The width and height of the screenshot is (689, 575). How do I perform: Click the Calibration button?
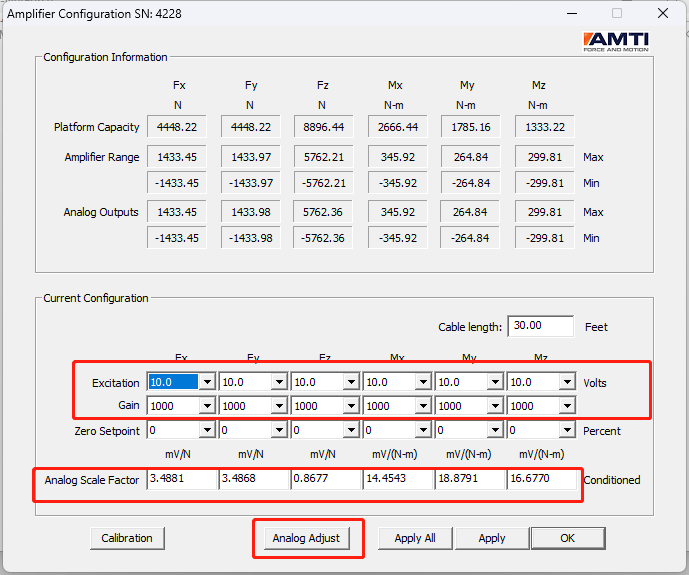127,538
